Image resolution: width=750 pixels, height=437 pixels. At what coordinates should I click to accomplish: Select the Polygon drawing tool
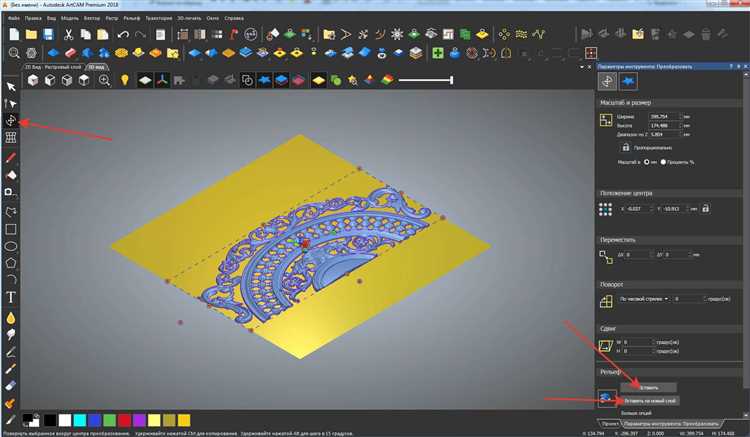(x=11, y=263)
